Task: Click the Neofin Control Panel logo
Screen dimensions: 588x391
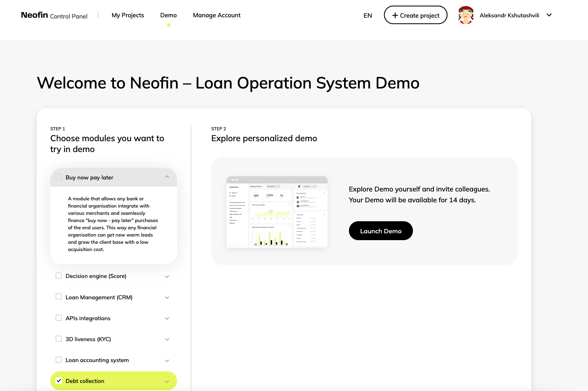Action: point(54,15)
